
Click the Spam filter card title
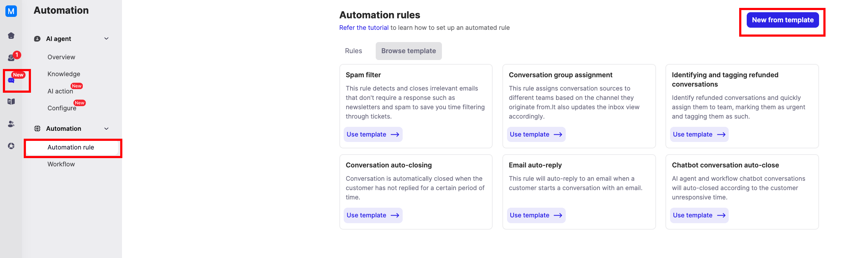(x=363, y=75)
